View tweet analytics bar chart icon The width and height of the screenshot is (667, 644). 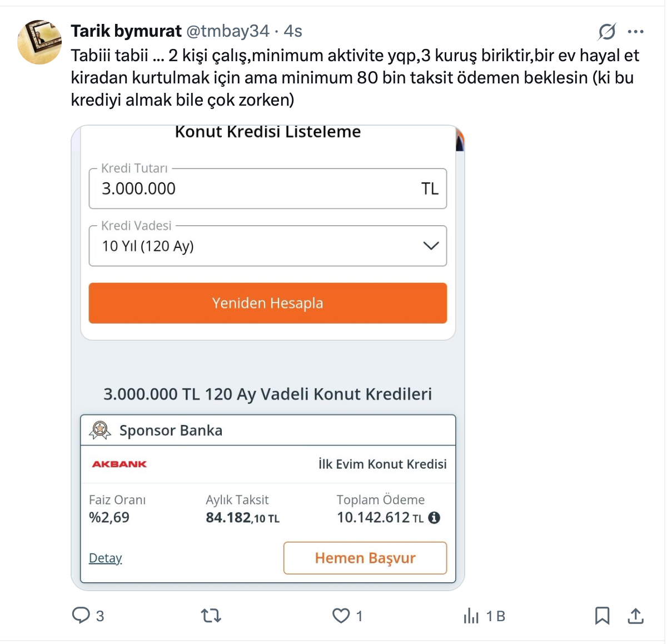click(471, 615)
